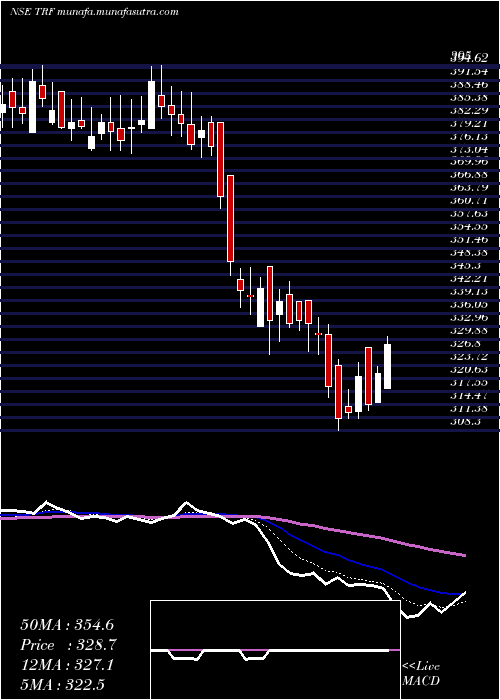Click the 308.3 price axis label

coord(465,421)
